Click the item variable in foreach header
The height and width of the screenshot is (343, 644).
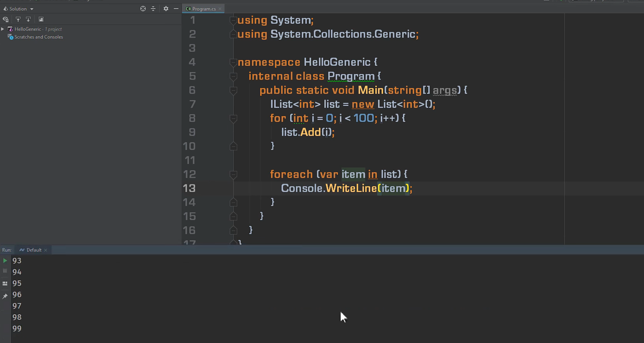point(353,174)
